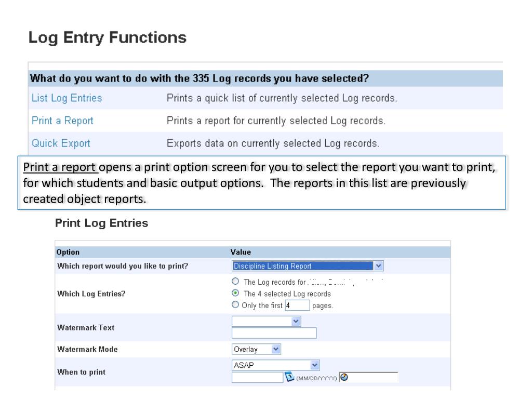The height and width of the screenshot is (399, 532).
Task: Choose 'The 4 selected Log records' radio
Action: click(x=236, y=294)
